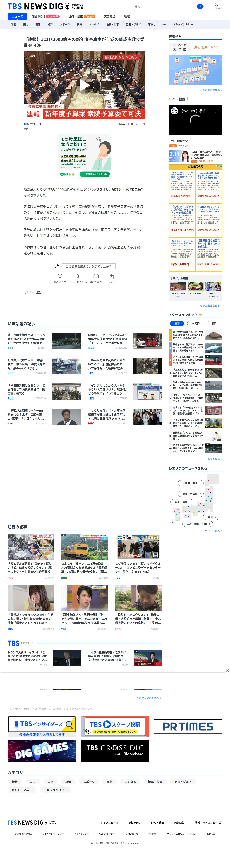
Task: Select the 最新 ranking filter
Action: coord(177,323)
